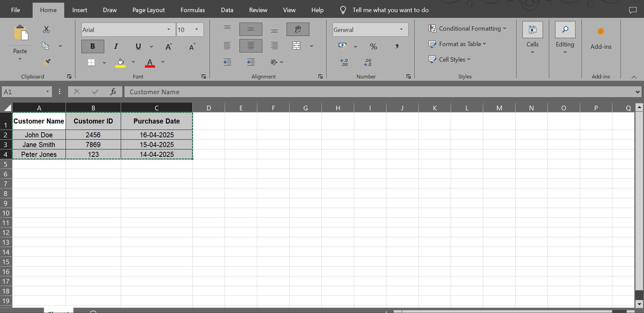Image resolution: width=644 pixels, height=313 pixels.
Task: Toggle Underline formatting on
Action: click(138, 46)
